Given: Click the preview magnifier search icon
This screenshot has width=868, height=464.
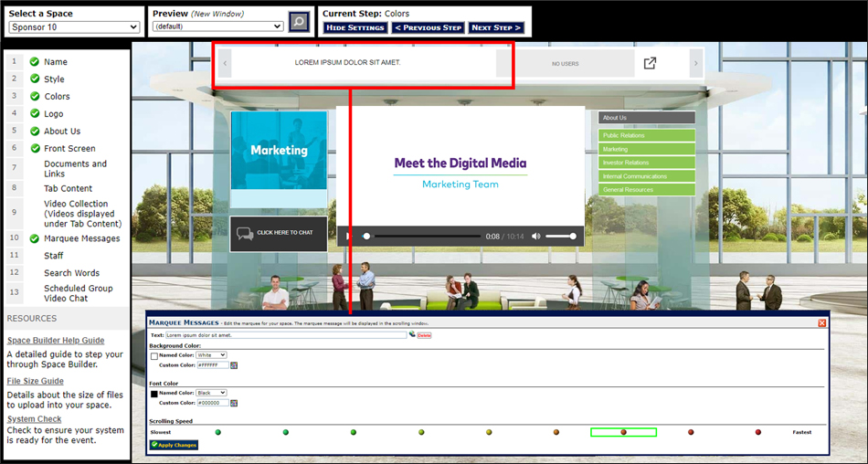Looking at the screenshot, I should tap(299, 22).
